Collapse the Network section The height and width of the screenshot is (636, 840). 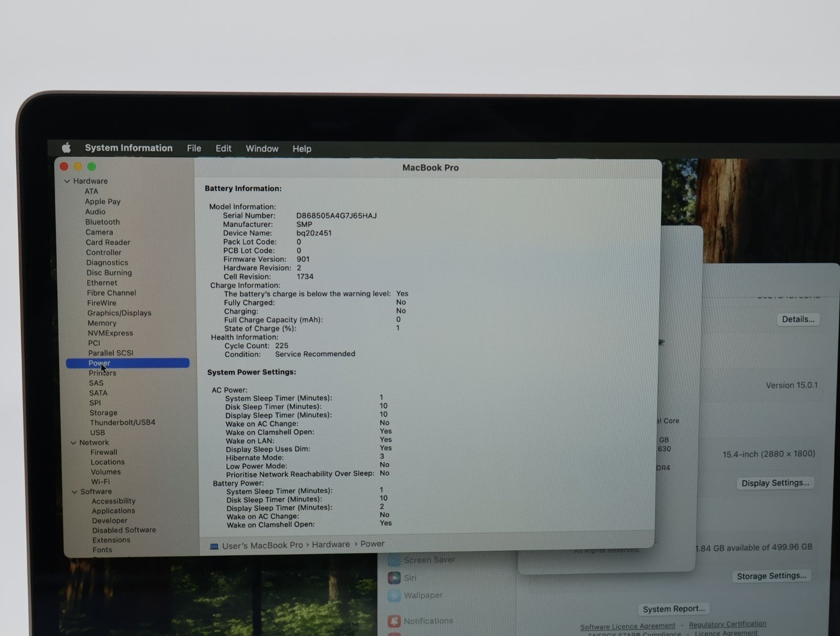point(73,443)
